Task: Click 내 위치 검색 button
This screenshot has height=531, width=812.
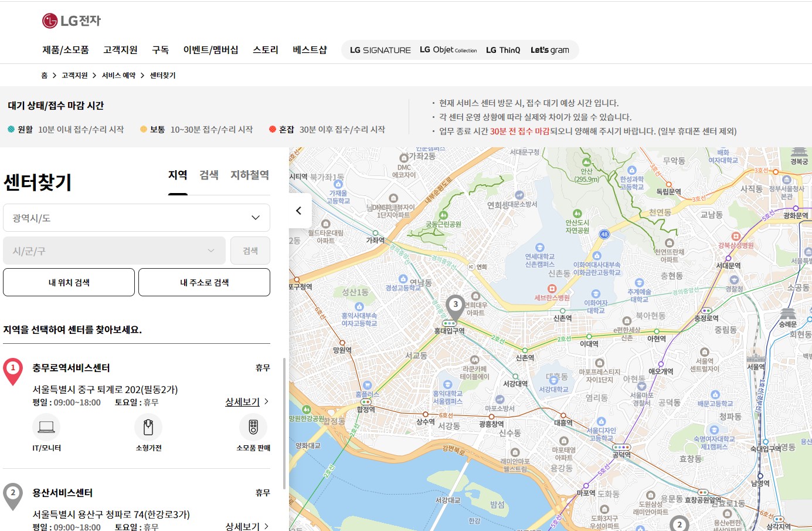Action: point(69,282)
